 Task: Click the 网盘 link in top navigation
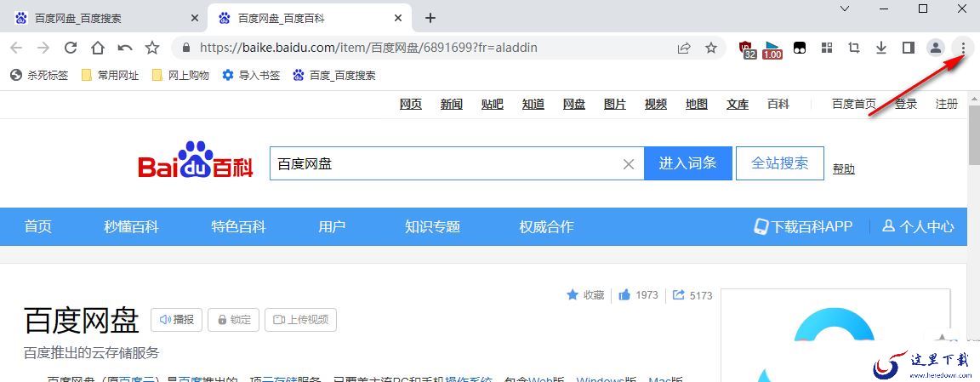(573, 105)
